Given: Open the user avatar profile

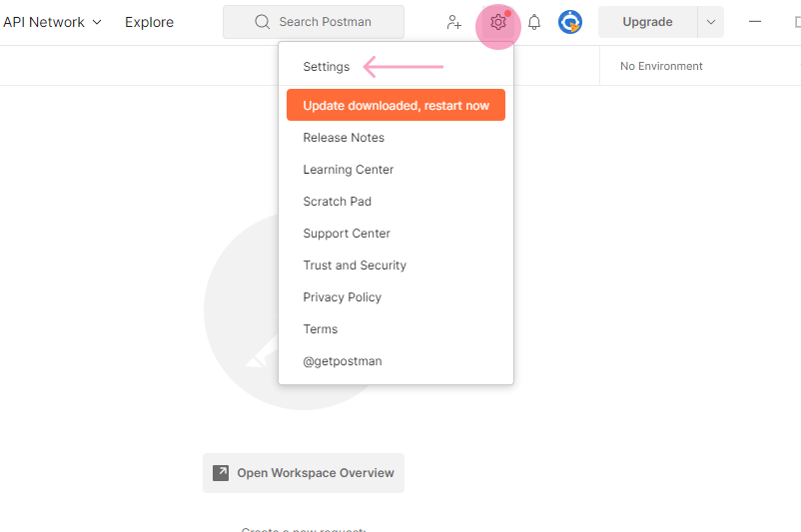Looking at the screenshot, I should (570, 22).
